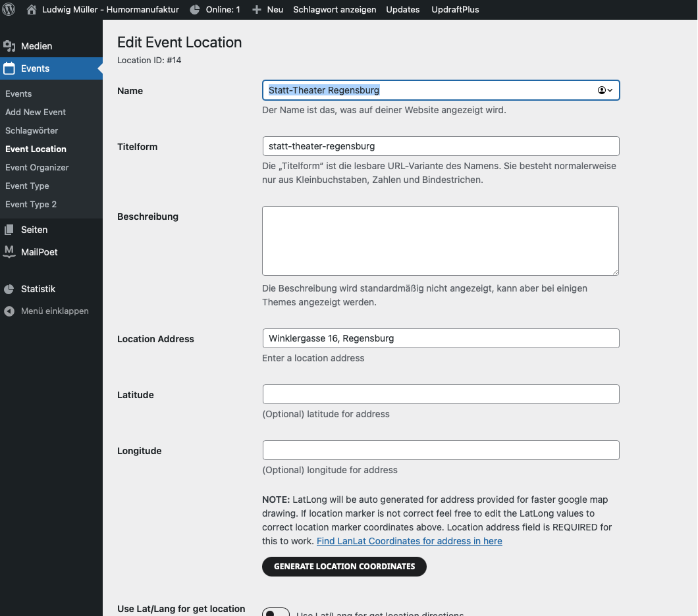The height and width of the screenshot is (616, 698).
Task: Open the Events submenu item
Action: tap(18, 93)
